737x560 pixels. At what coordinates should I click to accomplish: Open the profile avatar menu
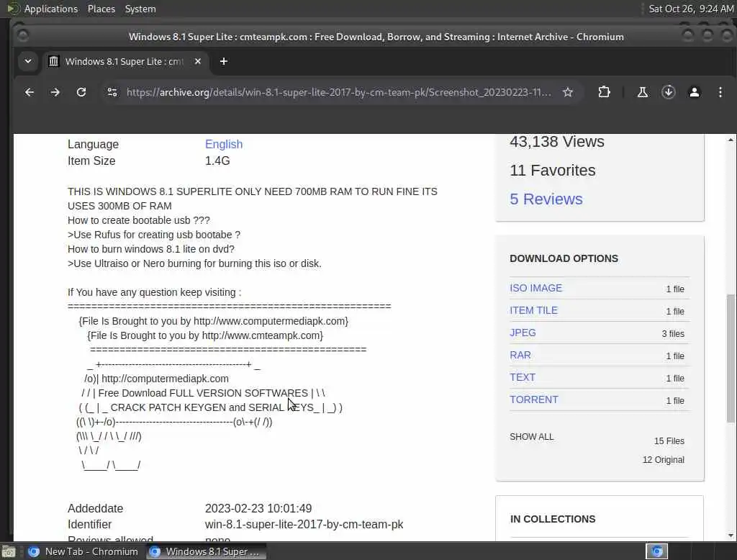coord(695,93)
